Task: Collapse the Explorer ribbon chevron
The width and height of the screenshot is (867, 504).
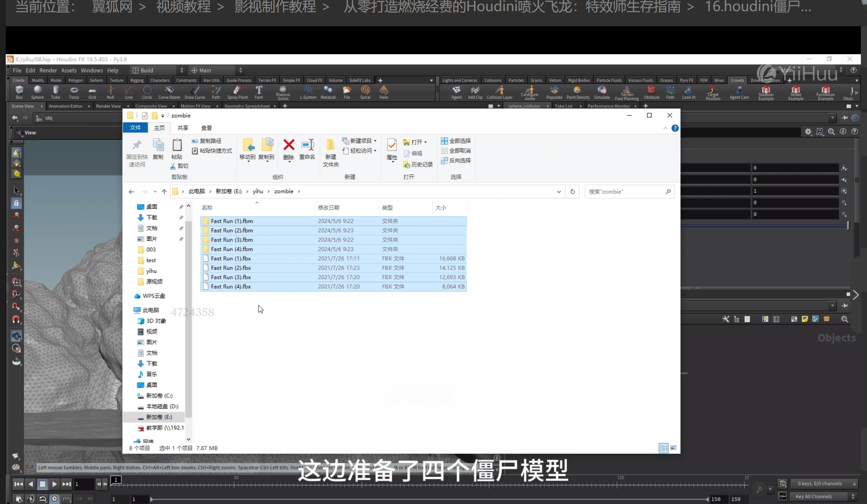Action: coord(665,128)
